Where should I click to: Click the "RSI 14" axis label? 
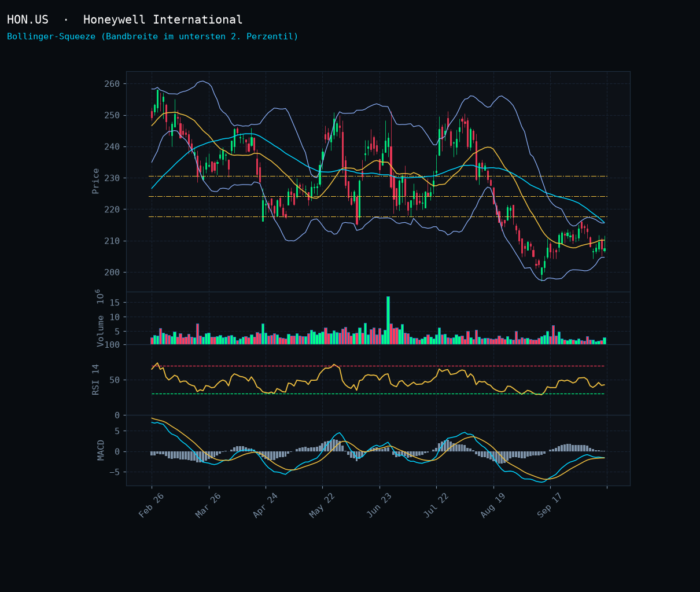click(x=96, y=380)
